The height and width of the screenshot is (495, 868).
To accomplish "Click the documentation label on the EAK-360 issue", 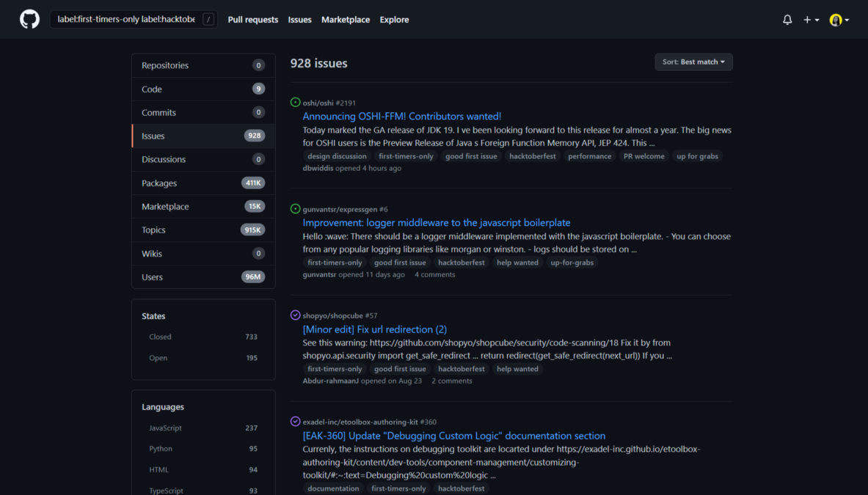I will pyautogui.click(x=333, y=488).
